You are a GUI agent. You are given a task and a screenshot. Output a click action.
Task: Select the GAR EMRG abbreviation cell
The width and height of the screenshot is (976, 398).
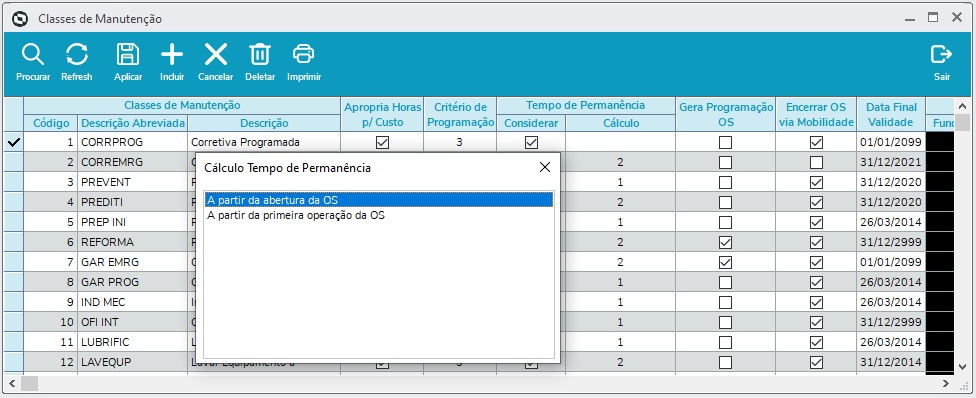(133, 262)
